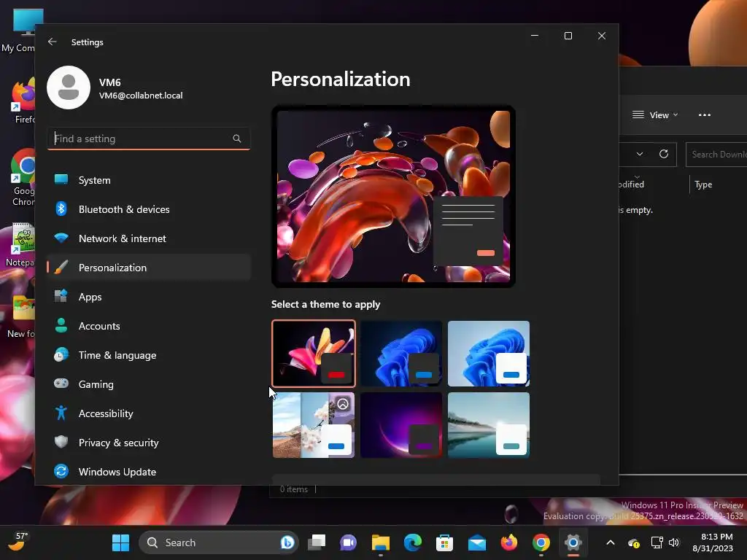Image resolution: width=747 pixels, height=560 pixels.
Task: Select Personalization in the sidebar
Action: [149, 268]
